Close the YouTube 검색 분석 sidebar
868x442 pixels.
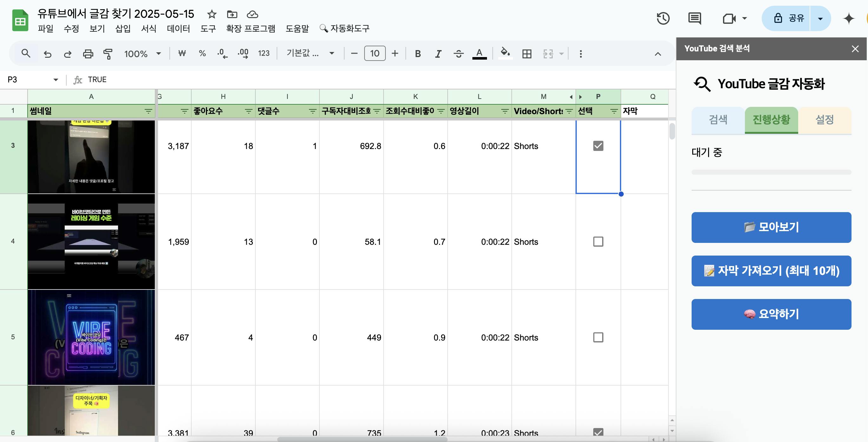click(x=855, y=49)
